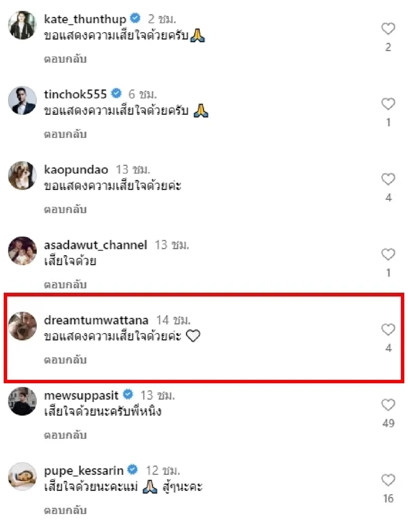Click mewsuppasit's verified badge icon
The width and height of the screenshot is (408, 532).
[127, 394]
